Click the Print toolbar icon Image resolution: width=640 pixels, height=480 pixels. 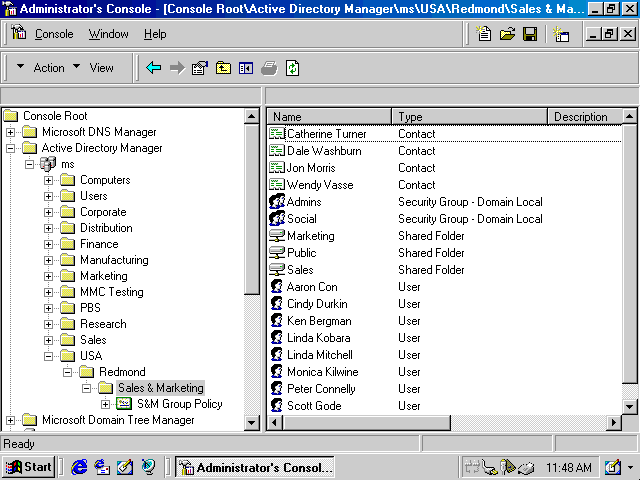[x=269, y=68]
